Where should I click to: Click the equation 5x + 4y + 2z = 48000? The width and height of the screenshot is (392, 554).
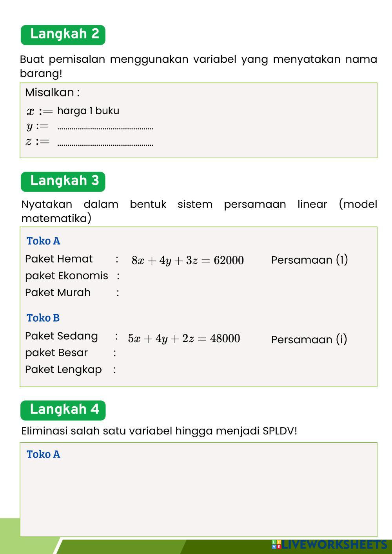tap(184, 339)
